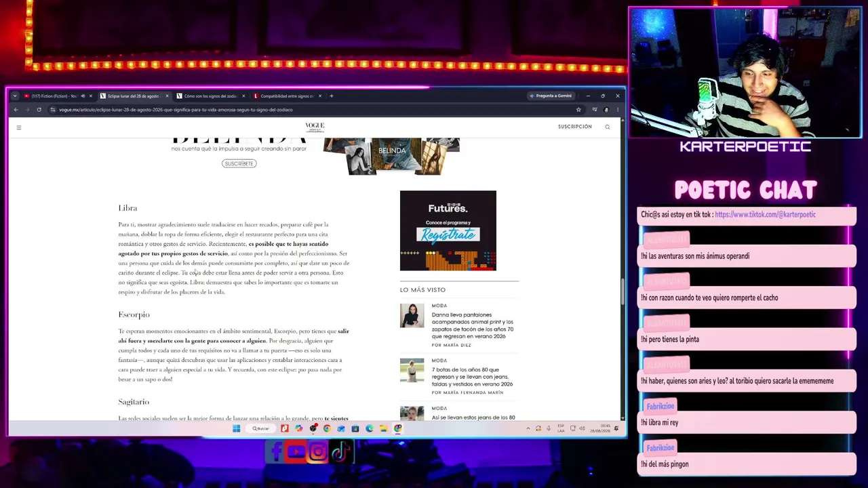Switch to Cómo son los signos del zodiaco tab

[x=209, y=96]
